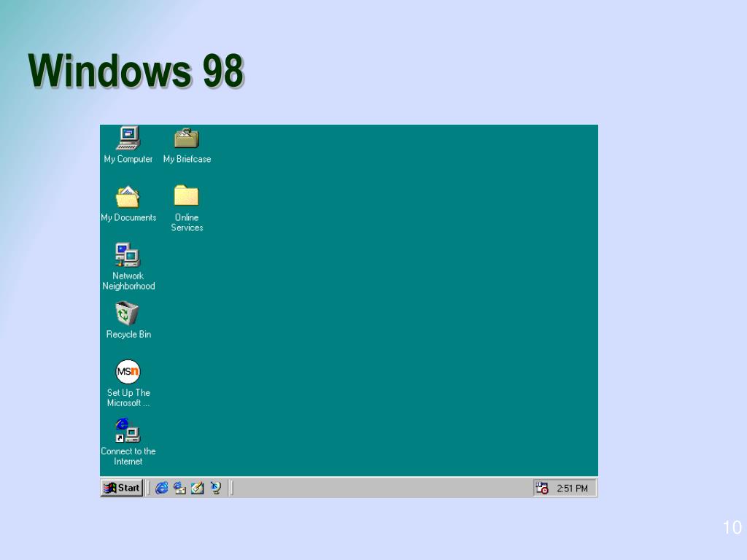The height and width of the screenshot is (560, 747).
Task: Select the My Documents folder icon
Action: [x=128, y=197]
